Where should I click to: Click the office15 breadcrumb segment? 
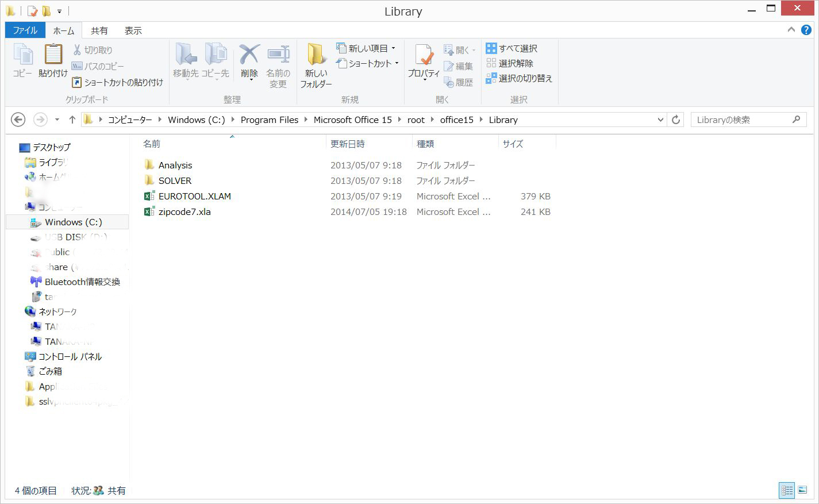click(457, 120)
